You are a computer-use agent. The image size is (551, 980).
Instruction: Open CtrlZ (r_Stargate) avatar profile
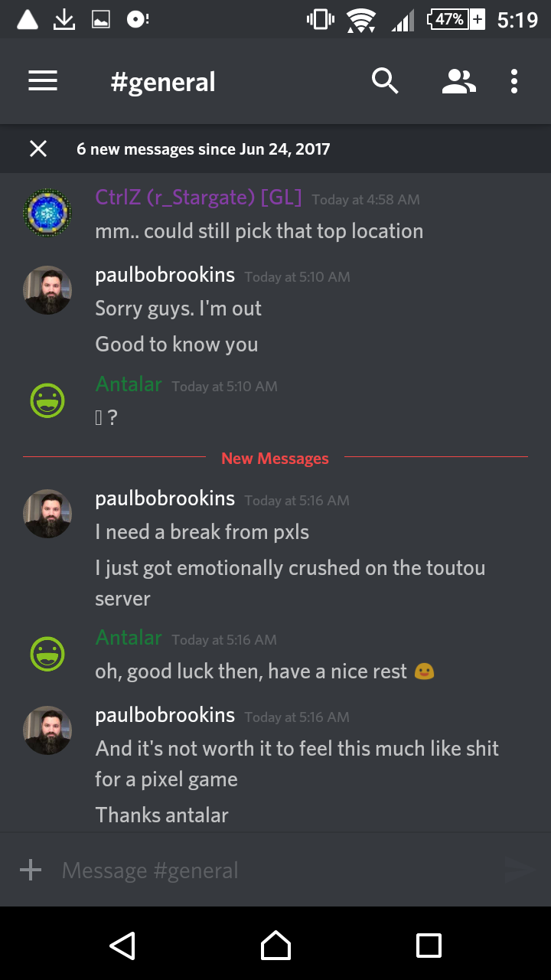[x=47, y=213]
